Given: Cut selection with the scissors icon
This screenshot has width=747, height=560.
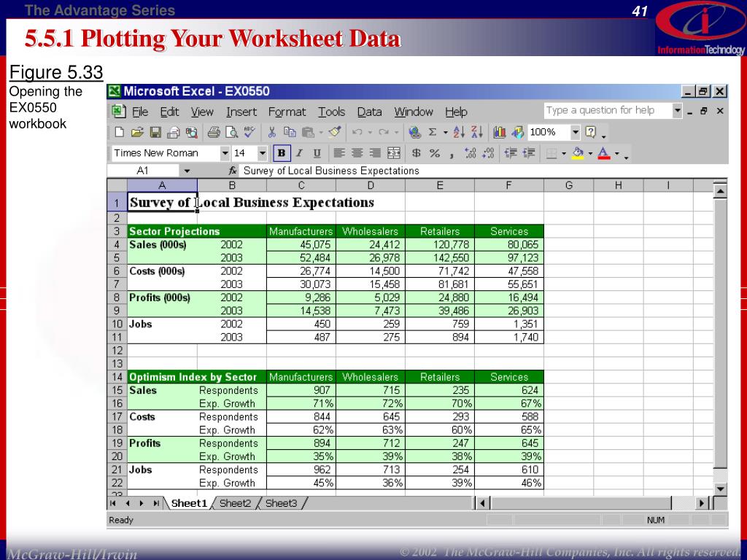Looking at the screenshot, I should [272, 133].
